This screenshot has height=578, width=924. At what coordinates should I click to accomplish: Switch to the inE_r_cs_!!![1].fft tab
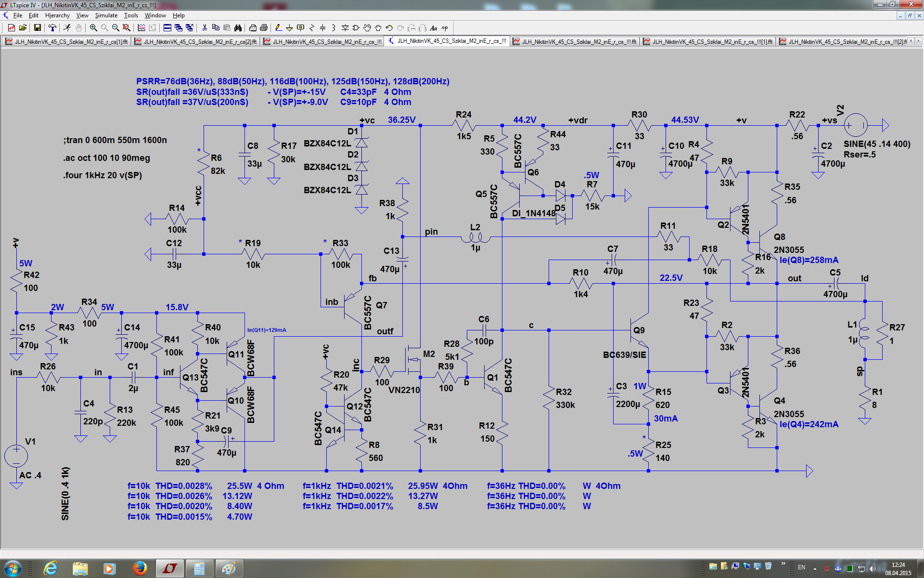pos(708,41)
